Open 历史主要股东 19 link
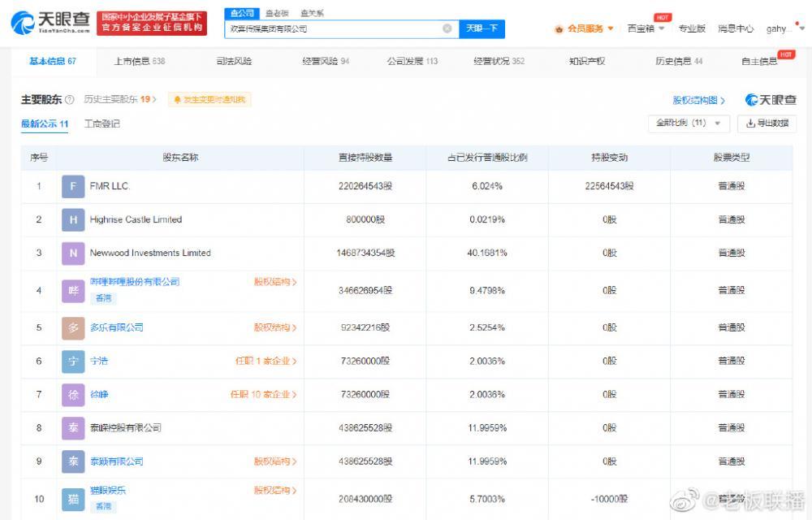 120,99
